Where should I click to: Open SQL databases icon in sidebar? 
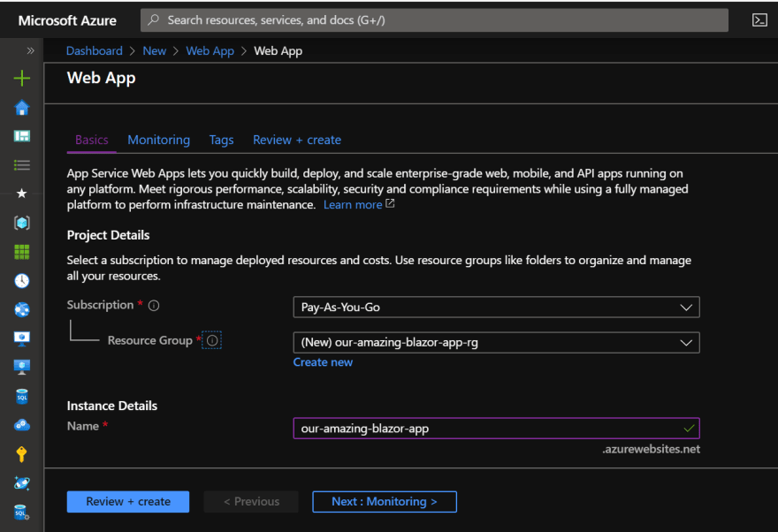click(22, 396)
